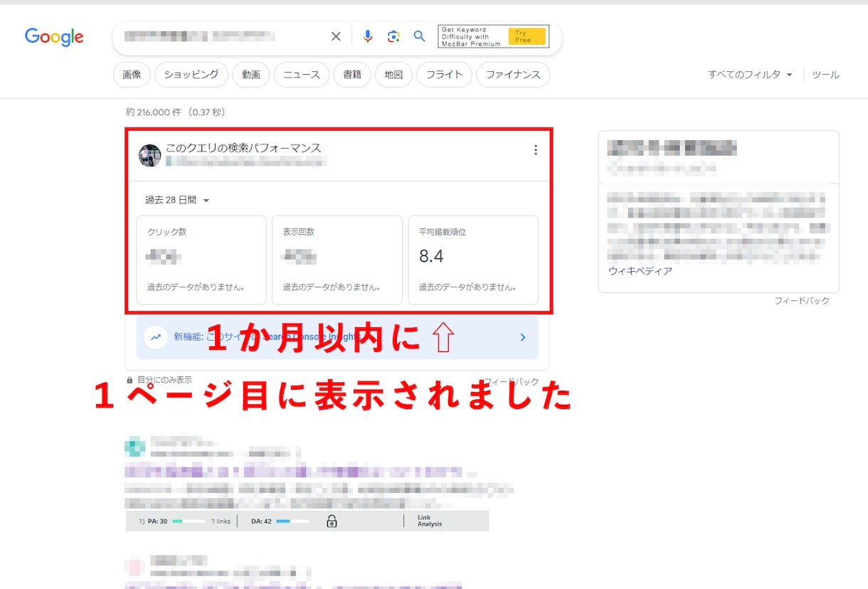The image size is (868, 589).
Task: Select the ファイナンス filter chip
Action: point(513,75)
